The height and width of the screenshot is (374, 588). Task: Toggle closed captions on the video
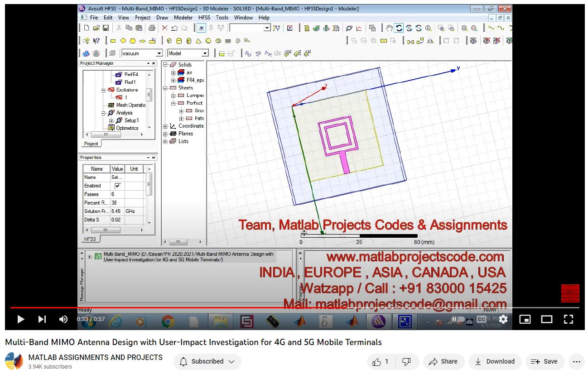(x=481, y=319)
